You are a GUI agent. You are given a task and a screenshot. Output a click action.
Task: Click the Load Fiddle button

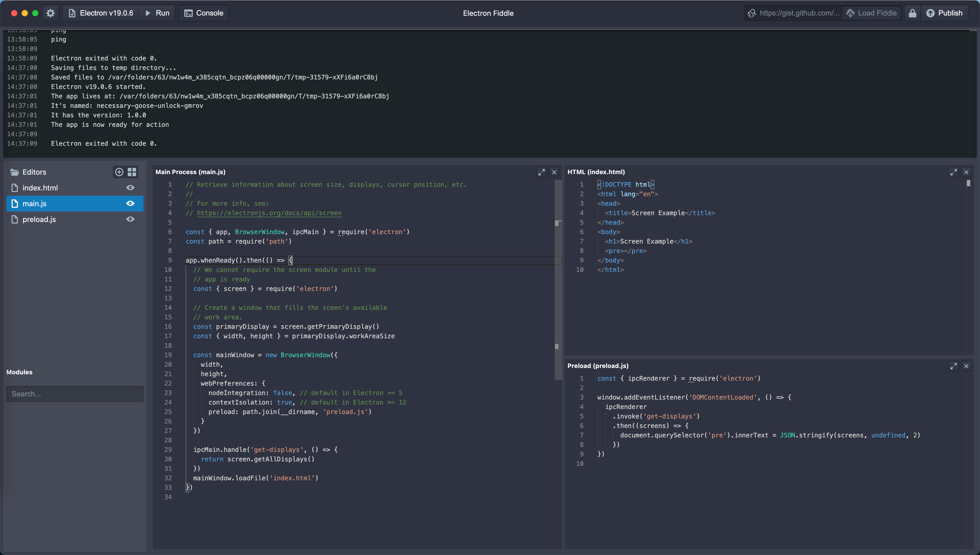click(x=872, y=13)
